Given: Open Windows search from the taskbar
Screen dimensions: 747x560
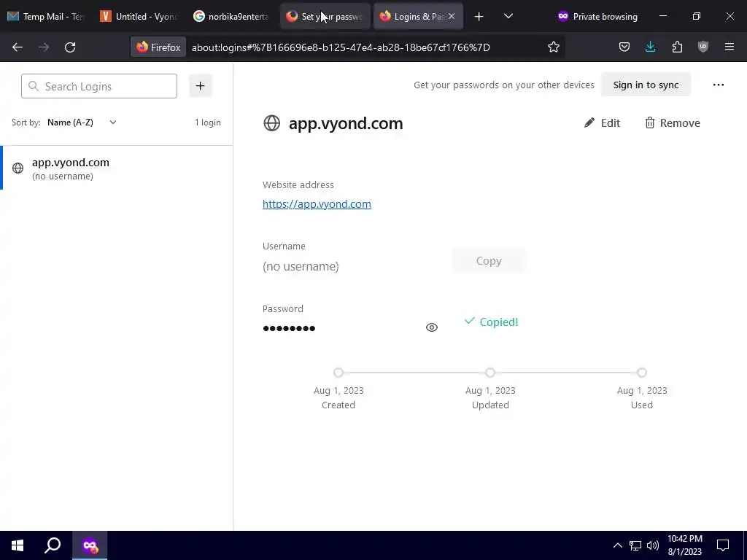Looking at the screenshot, I should coord(53,545).
